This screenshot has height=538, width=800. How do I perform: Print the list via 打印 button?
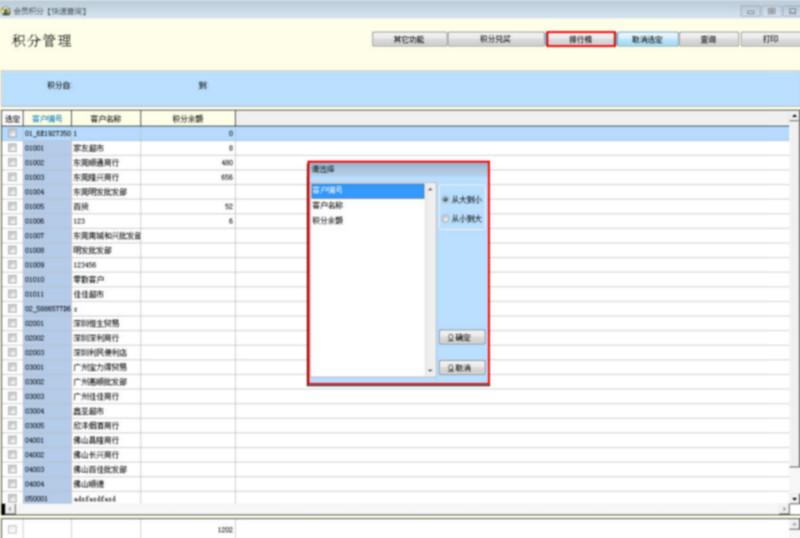point(769,39)
